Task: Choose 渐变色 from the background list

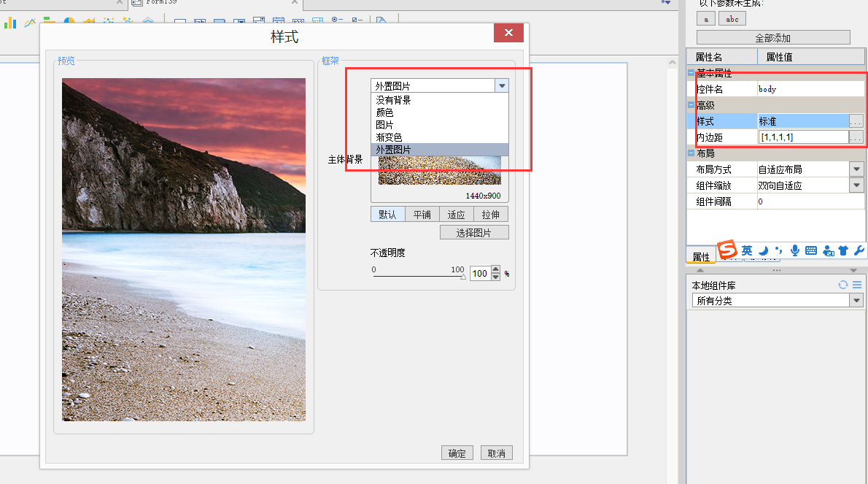Action: (x=389, y=137)
